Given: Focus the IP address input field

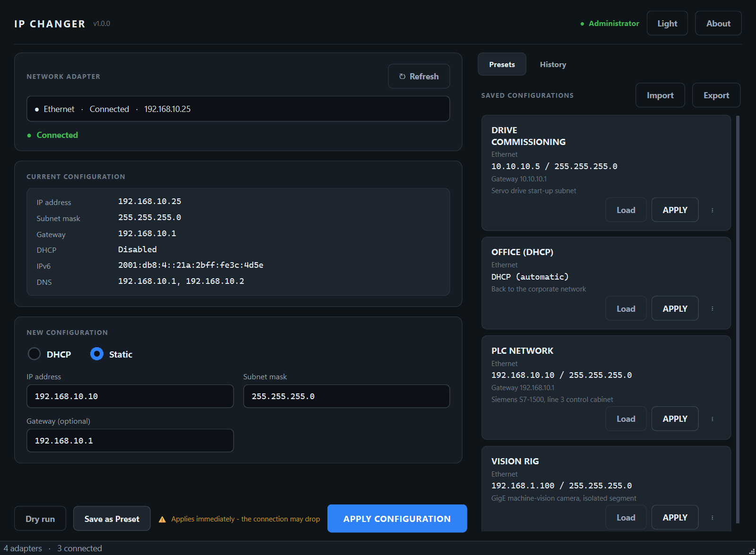Looking at the screenshot, I should pyautogui.click(x=130, y=396).
